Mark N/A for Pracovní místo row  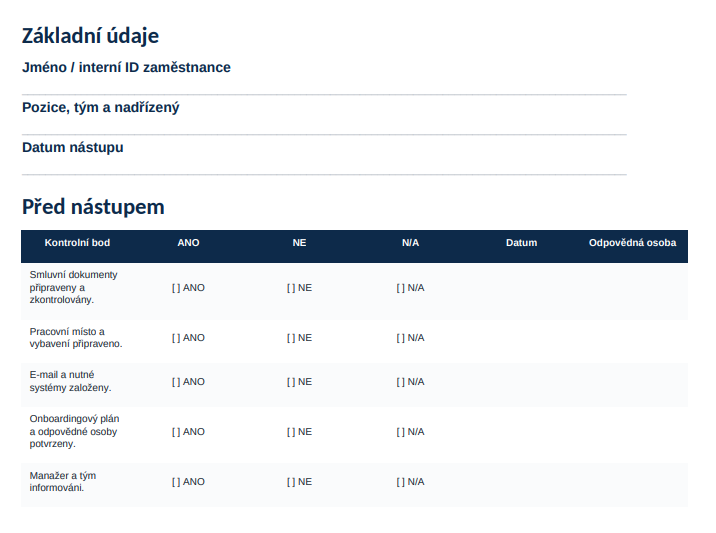pyautogui.click(x=410, y=338)
